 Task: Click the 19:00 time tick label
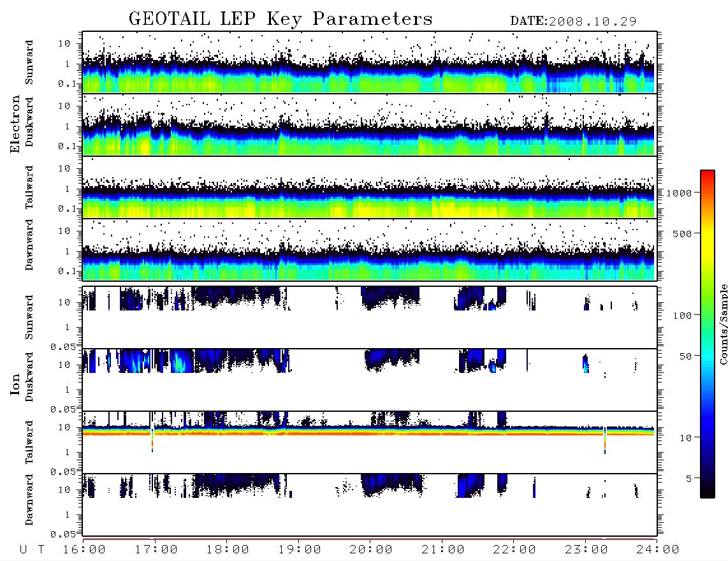point(300,550)
